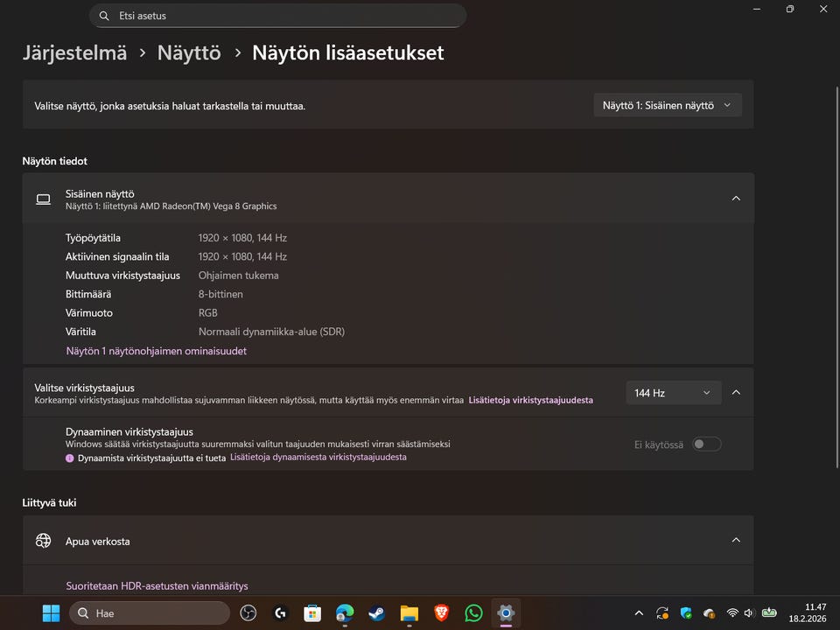
Task: Open Microsoft Edge from the taskbar
Action: pyautogui.click(x=345, y=612)
